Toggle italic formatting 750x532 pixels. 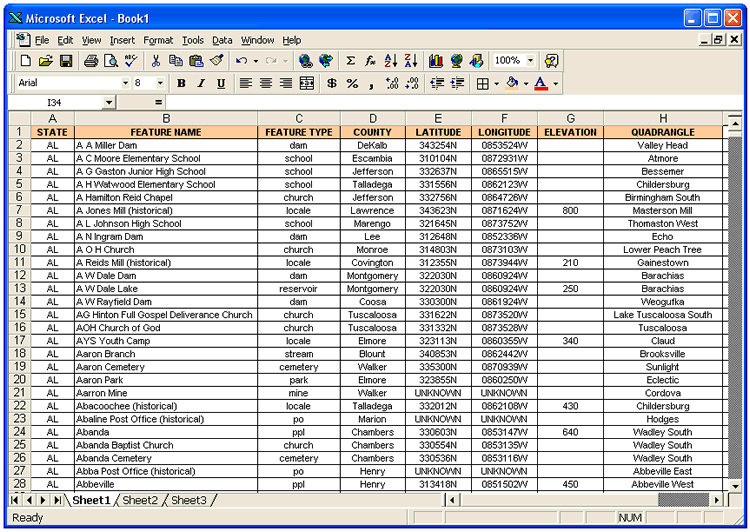point(201,83)
